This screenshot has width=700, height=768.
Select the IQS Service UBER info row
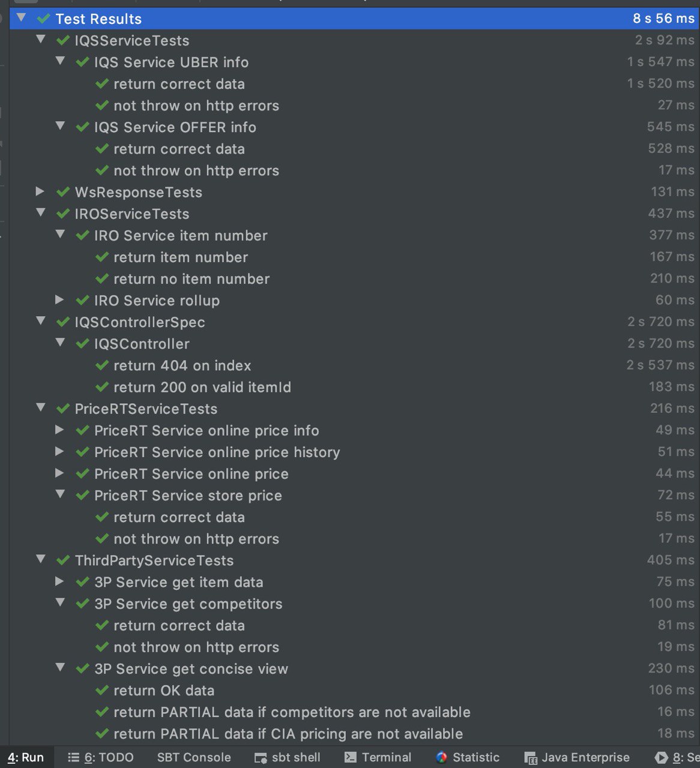pyautogui.click(x=354, y=62)
